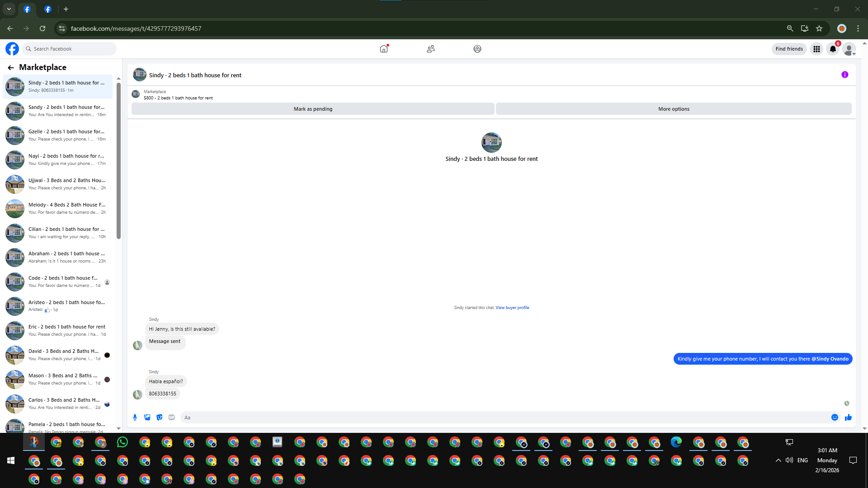868x488 pixels.
Task: Open the GIF picker icon
Action: tap(171, 418)
